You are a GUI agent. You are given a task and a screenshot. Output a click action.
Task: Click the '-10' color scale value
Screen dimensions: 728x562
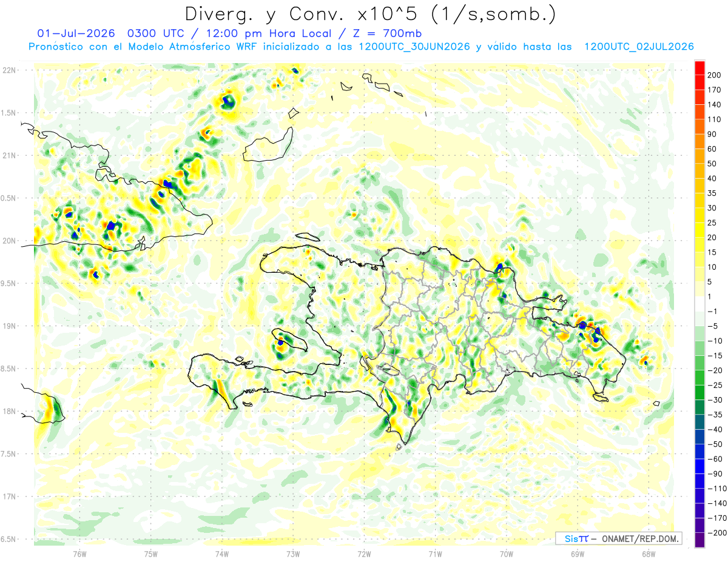tap(716, 341)
